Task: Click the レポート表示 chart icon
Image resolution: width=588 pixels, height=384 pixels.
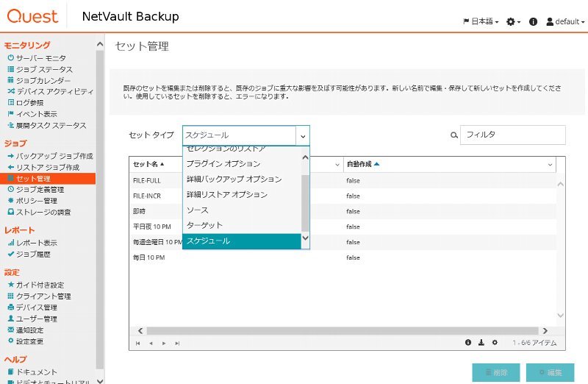Action: point(10,243)
